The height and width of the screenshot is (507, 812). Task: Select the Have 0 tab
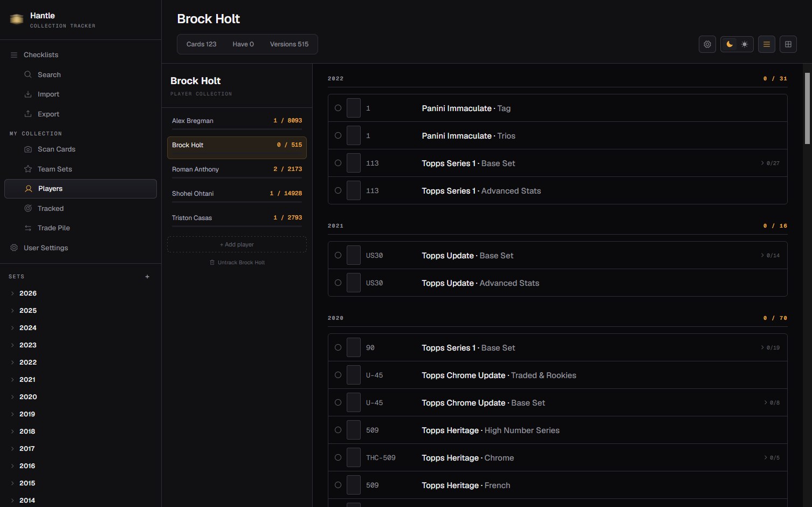click(243, 44)
